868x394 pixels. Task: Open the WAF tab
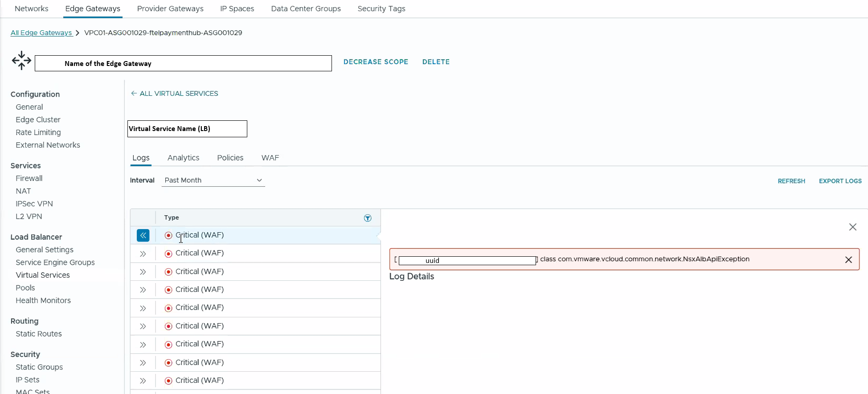coord(270,158)
